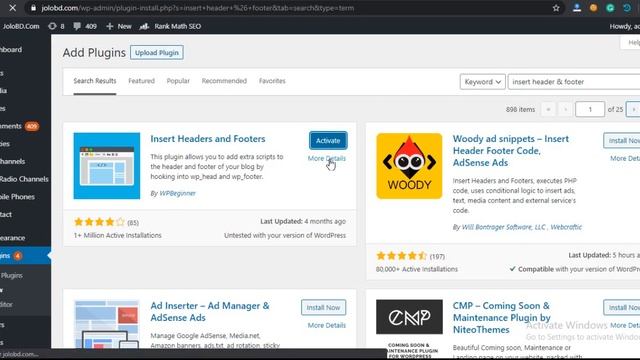Click Insert Headers and Footers star rating

(99, 222)
